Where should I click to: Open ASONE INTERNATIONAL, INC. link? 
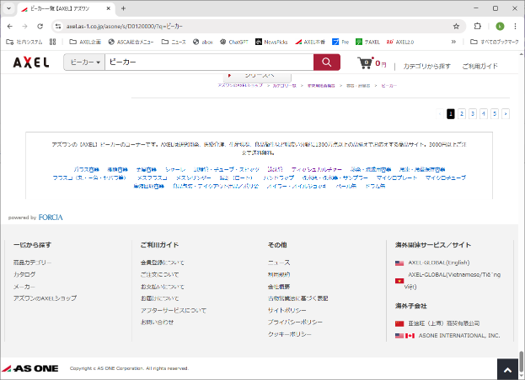click(x=459, y=335)
